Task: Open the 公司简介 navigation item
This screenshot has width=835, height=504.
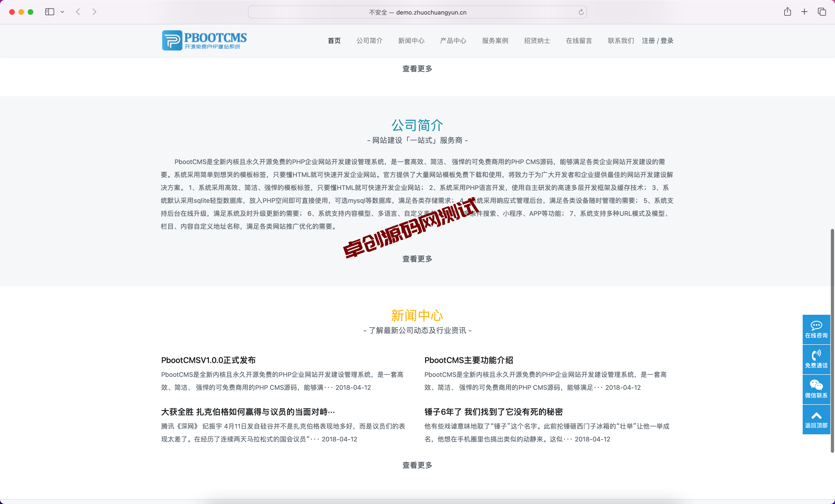Action: point(369,41)
